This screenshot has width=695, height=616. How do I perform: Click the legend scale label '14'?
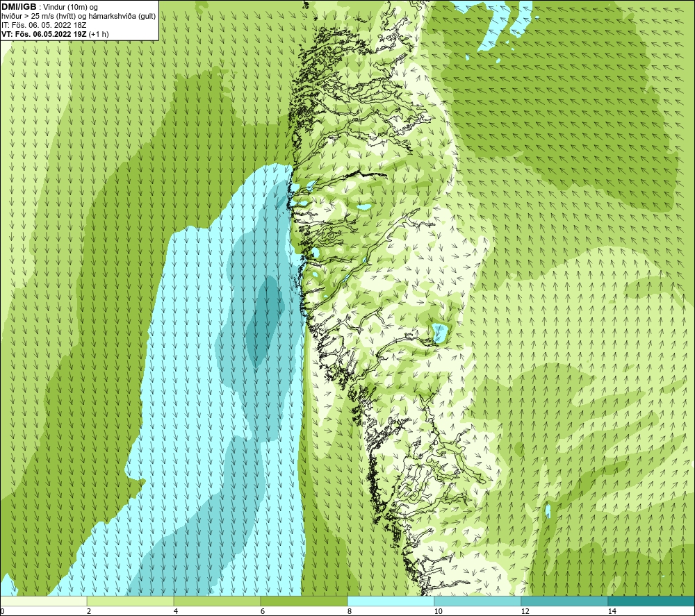click(612, 611)
